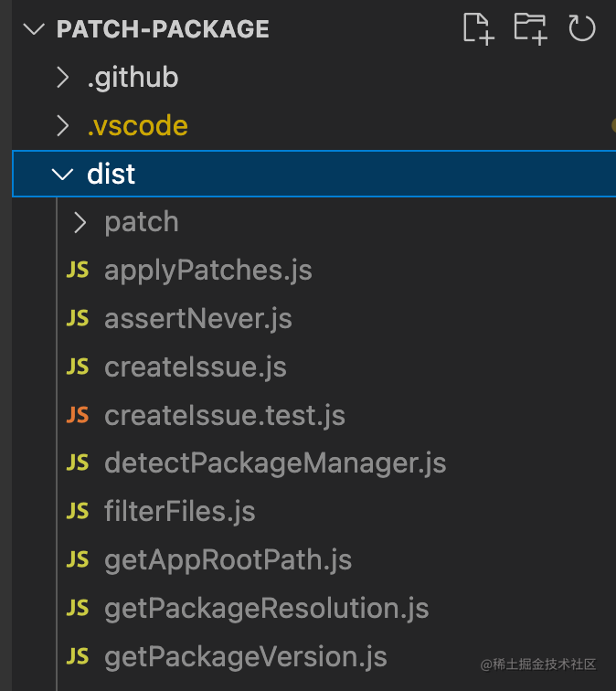The width and height of the screenshot is (616, 691).
Task: Click JS icon beside filterFiles.js
Action: 78,511
